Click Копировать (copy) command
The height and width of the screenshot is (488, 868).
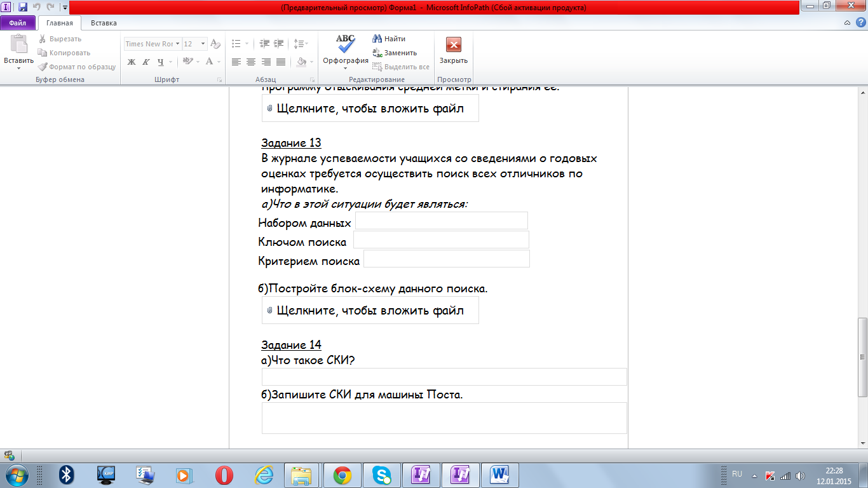pyautogui.click(x=64, y=53)
